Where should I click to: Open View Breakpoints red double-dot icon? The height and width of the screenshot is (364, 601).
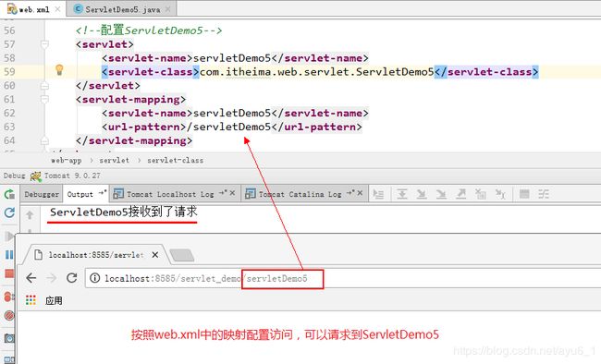(x=9, y=297)
